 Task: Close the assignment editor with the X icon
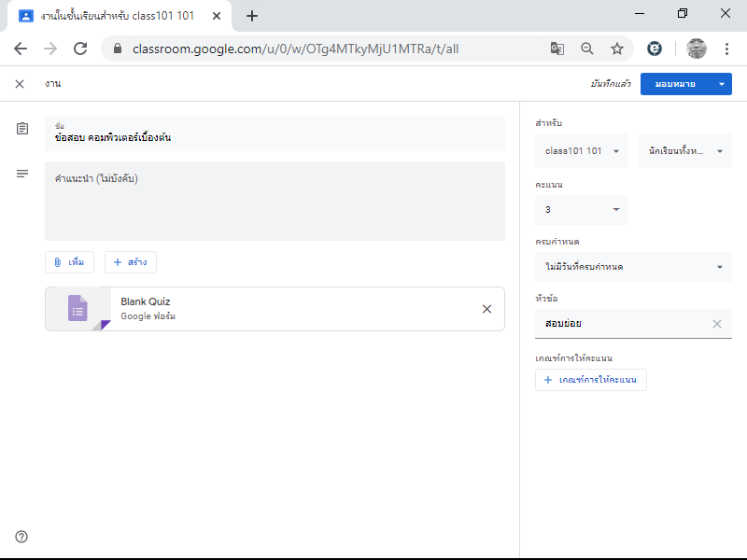click(20, 84)
